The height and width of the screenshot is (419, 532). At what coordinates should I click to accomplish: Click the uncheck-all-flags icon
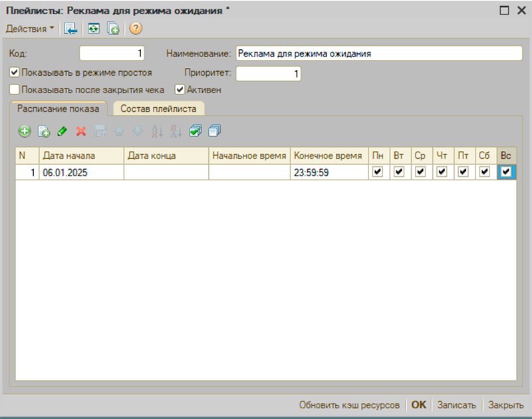[214, 131]
